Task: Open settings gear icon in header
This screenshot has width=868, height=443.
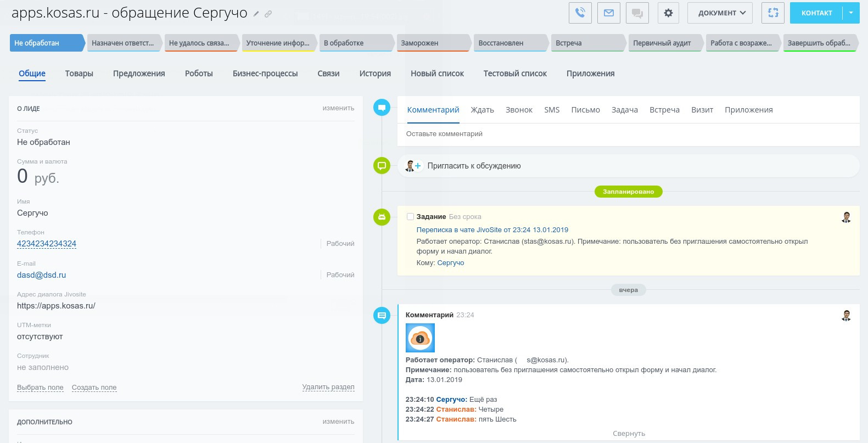Action: click(x=668, y=13)
